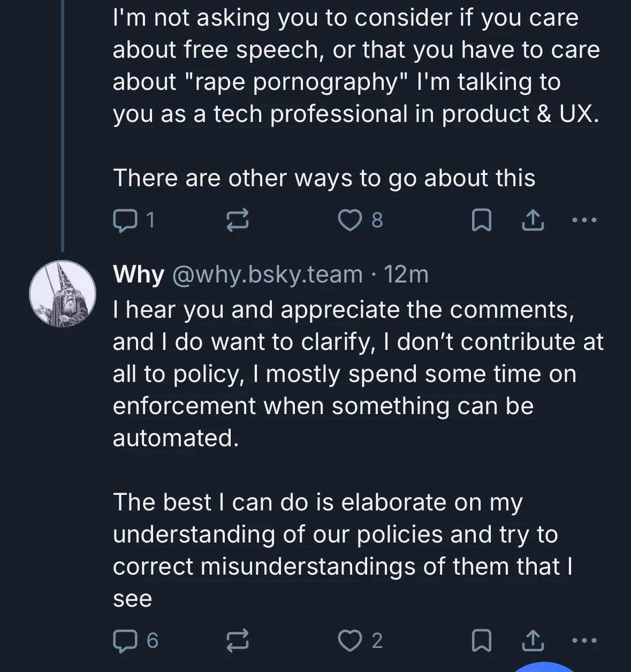631x672 pixels.
Task: Bookmark the upper post about product & UX
Action: click(x=481, y=220)
